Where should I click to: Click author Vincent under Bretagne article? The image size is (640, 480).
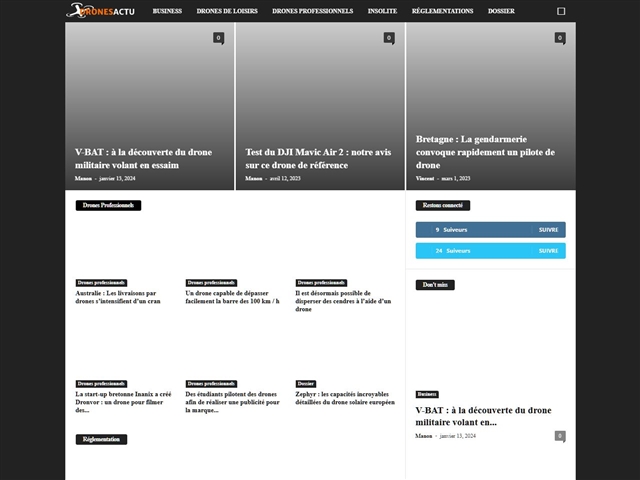(x=425, y=178)
